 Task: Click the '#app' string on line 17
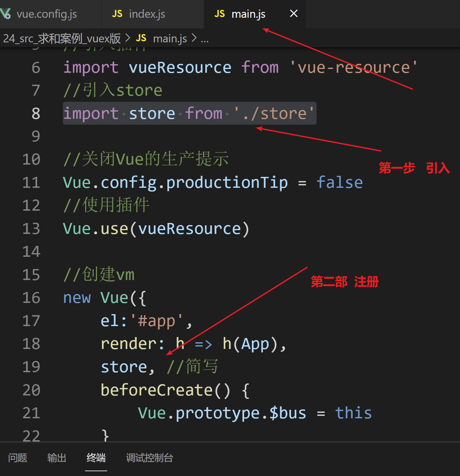pos(156,321)
